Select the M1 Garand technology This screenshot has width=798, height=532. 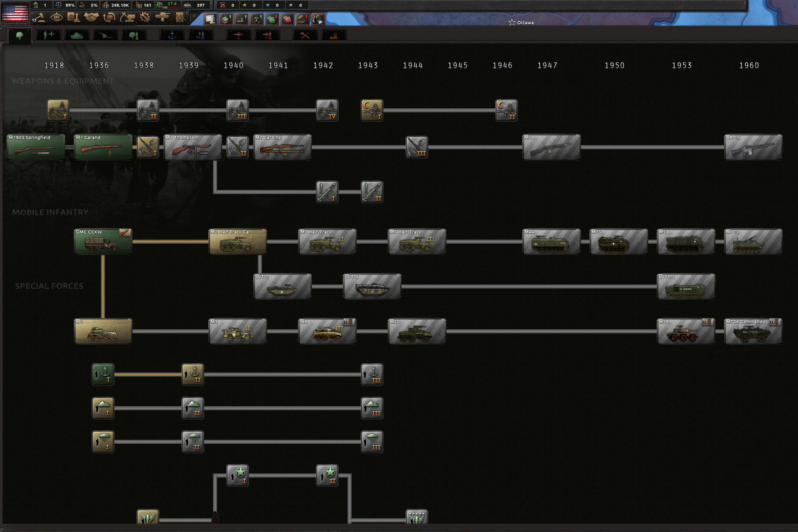pyautogui.click(x=103, y=147)
